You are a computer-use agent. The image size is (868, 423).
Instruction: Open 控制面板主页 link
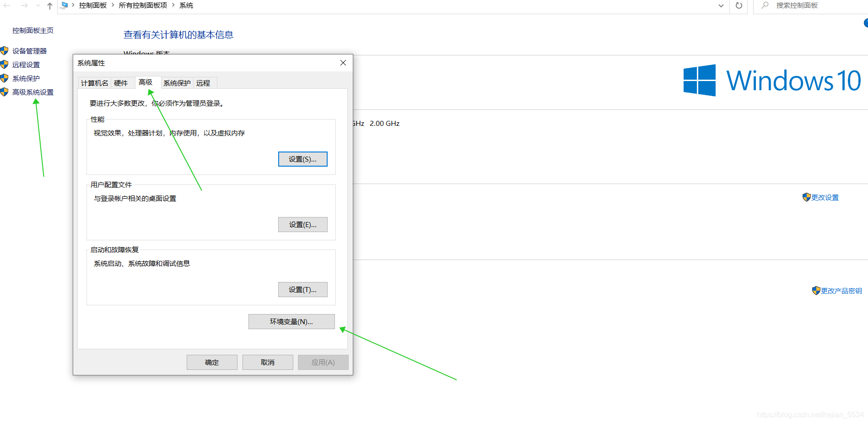click(33, 31)
